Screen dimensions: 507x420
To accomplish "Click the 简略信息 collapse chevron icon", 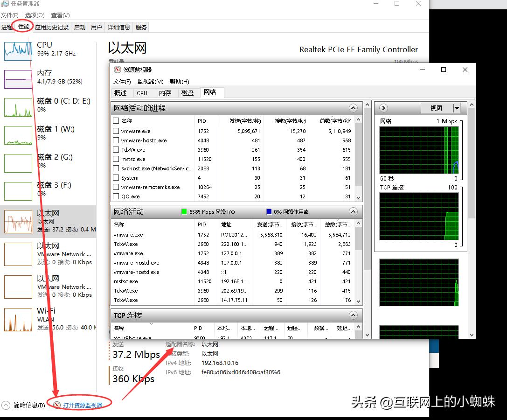I will pyautogui.click(x=6, y=405).
